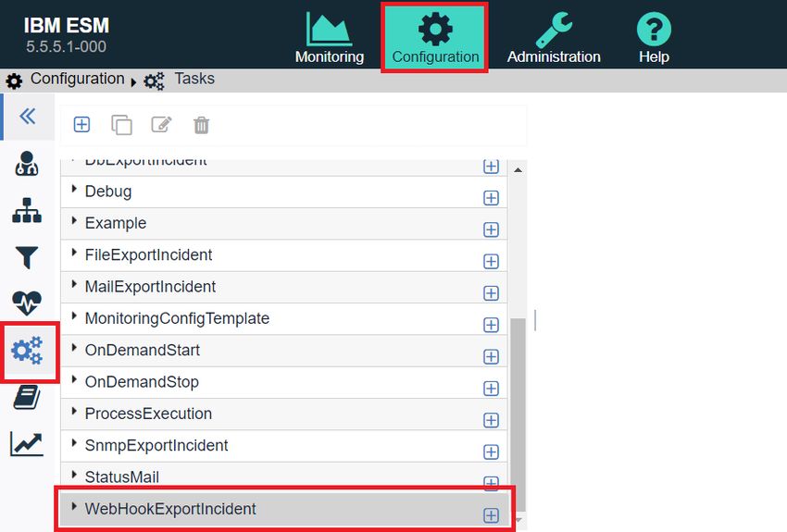Select the OnDemandStop row text
This screenshot has width=787, height=532.
click(142, 382)
